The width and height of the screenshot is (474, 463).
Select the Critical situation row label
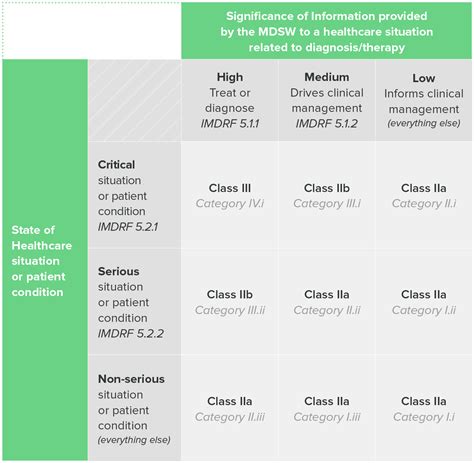point(135,195)
